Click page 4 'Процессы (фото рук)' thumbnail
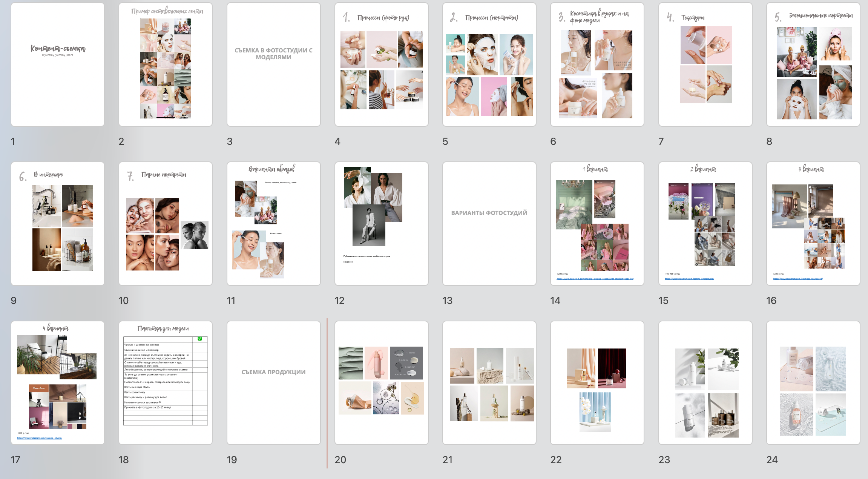This screenshot has height=479, width=868. pyautogui.click(x=381, y=64)
